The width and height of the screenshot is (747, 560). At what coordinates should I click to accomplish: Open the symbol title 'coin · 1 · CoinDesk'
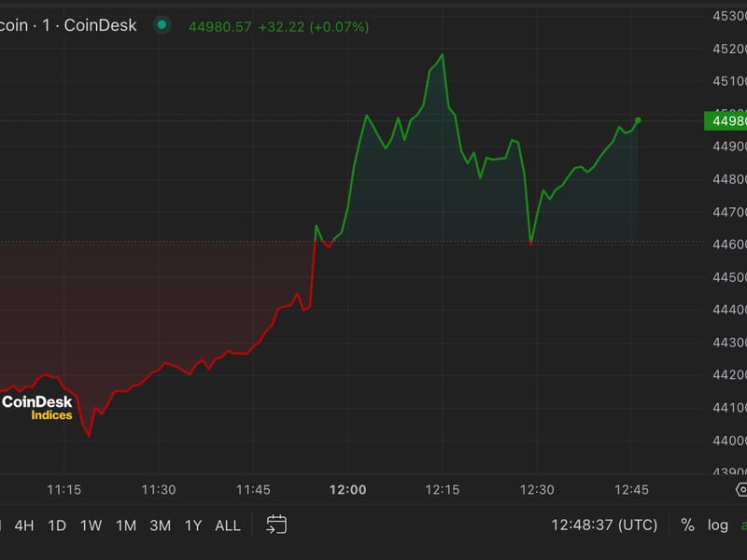[x=68, y=26]
